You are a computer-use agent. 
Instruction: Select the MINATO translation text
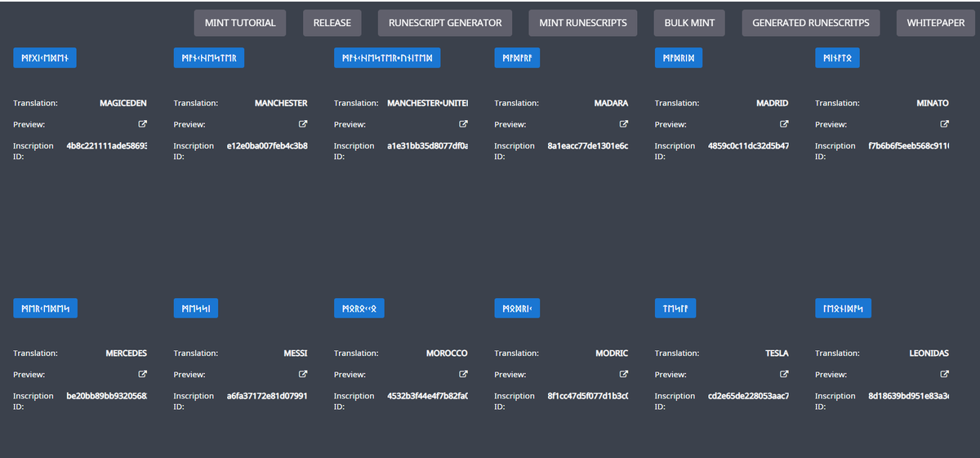coord(933,104)
